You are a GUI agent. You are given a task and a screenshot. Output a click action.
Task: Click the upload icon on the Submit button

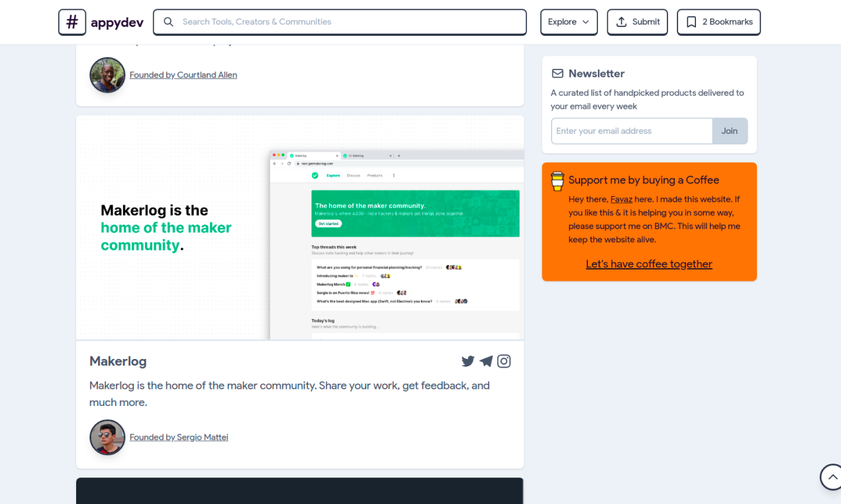tap(620, 21)
